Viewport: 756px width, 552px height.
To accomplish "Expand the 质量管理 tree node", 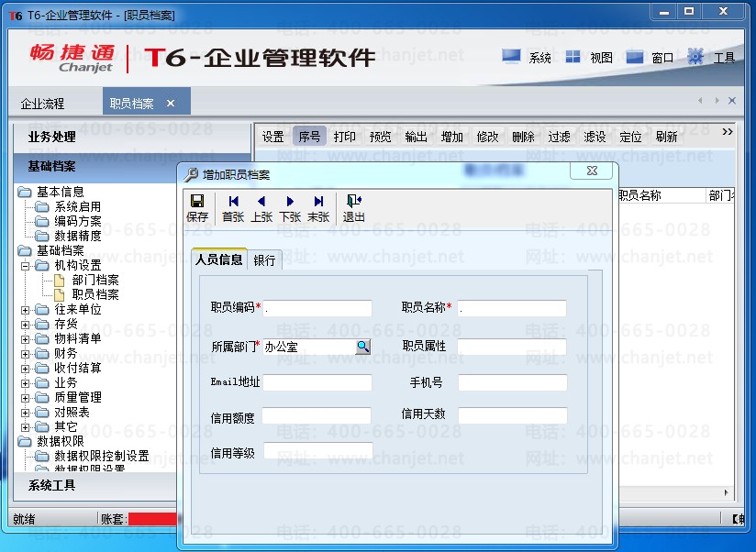I will [x=25, y=398].
